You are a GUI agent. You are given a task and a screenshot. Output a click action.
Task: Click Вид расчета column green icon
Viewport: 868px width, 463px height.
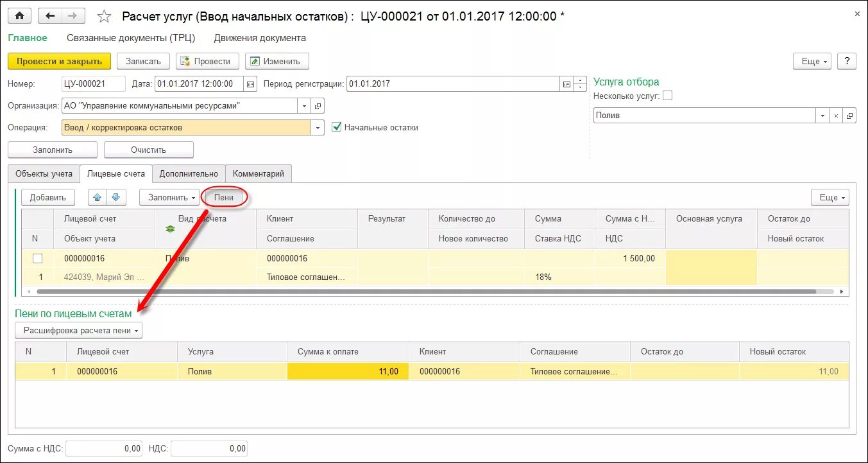[x=171, y=229]
